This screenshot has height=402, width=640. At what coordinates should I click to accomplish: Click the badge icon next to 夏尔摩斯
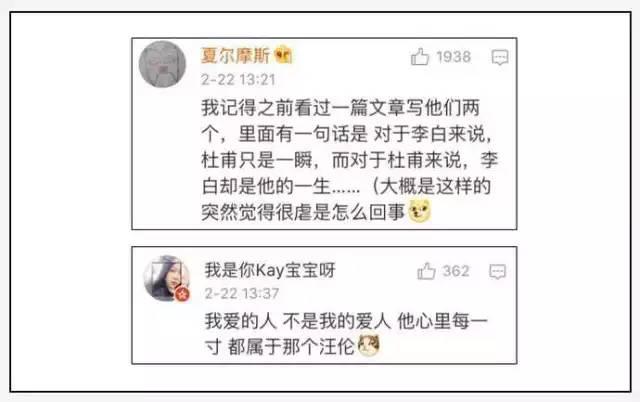pyautogui.click(x=284, y=55)
